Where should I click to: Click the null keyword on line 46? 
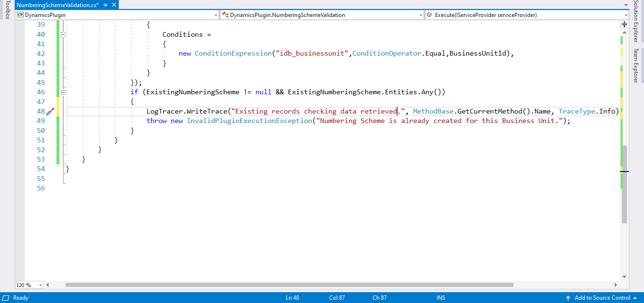[x=264, y=92]
